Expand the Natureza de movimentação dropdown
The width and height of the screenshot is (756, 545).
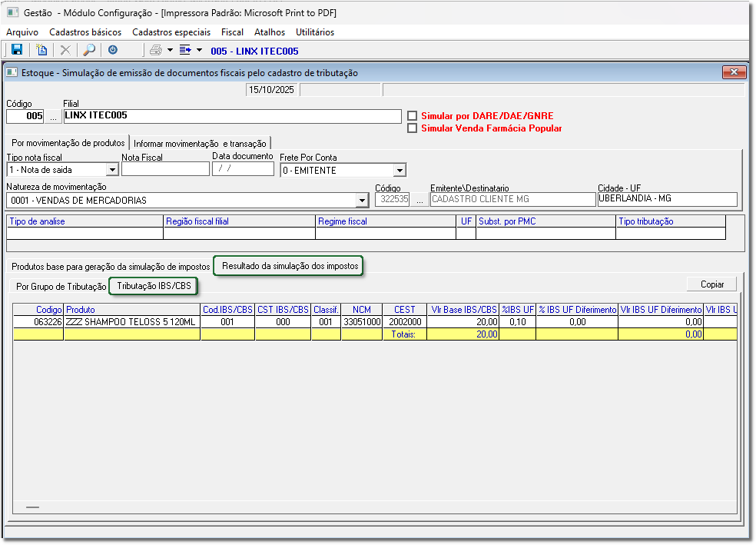click(363, 201)
